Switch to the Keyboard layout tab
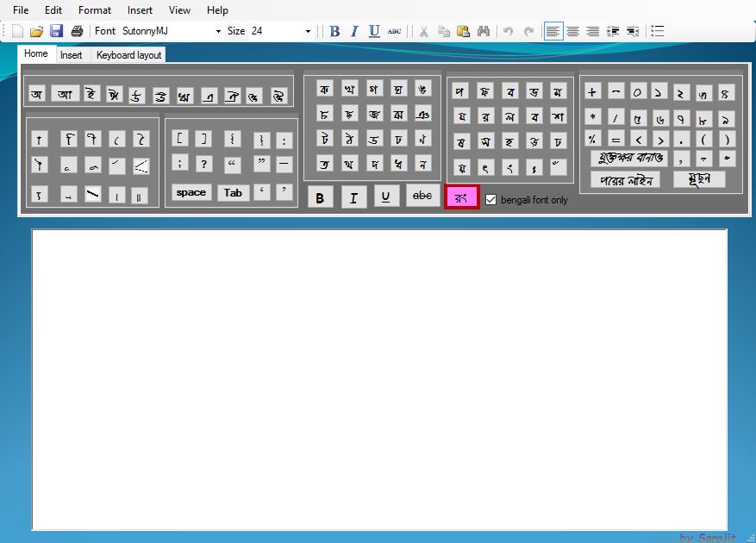Viewport: 756px width, 543px height. point(128,55)
